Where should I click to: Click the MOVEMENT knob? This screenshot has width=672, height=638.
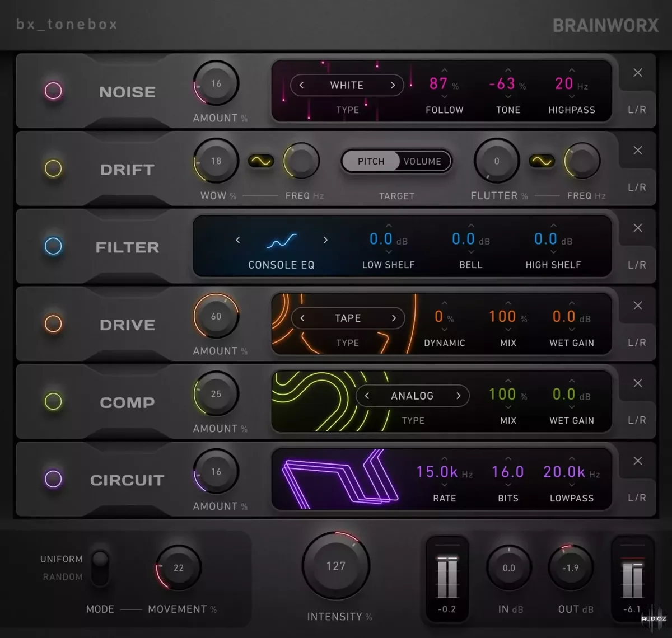click(179, 567)
